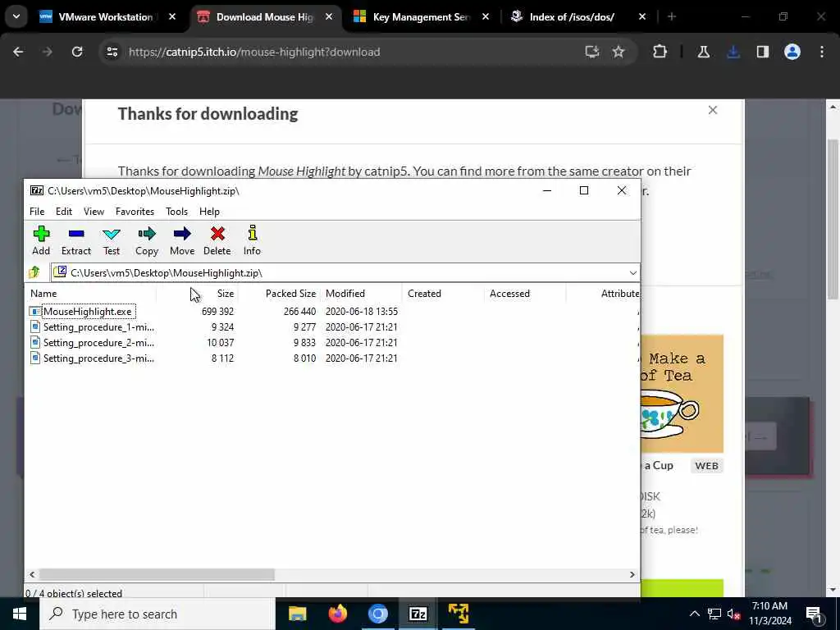840x630 pixels.
Task: Show hidden system tray icons
Action: (x=694, y=614)
